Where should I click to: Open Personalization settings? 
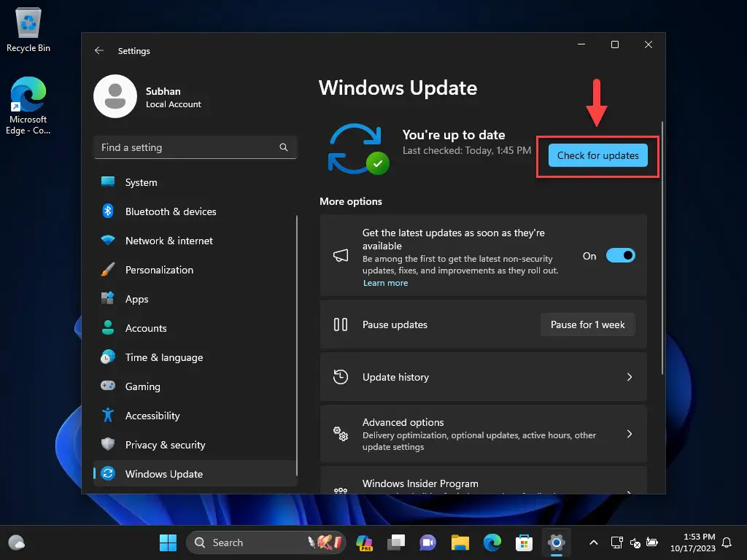click(x=196, y=270)
